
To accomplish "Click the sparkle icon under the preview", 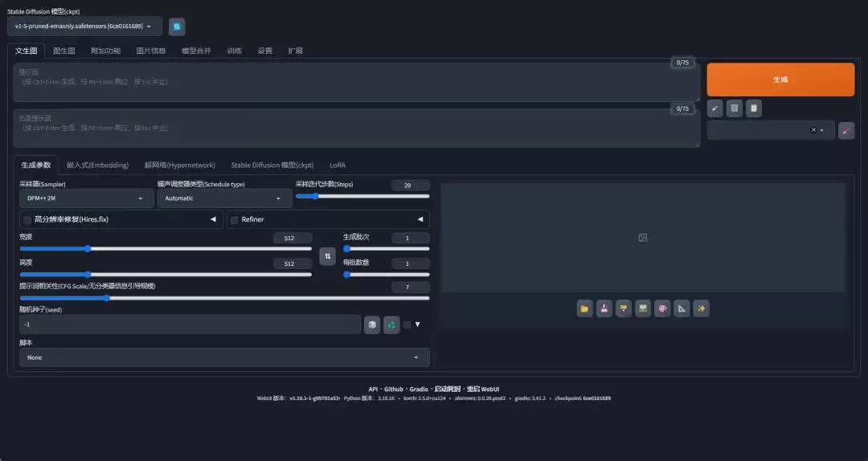I will point(701,308).
